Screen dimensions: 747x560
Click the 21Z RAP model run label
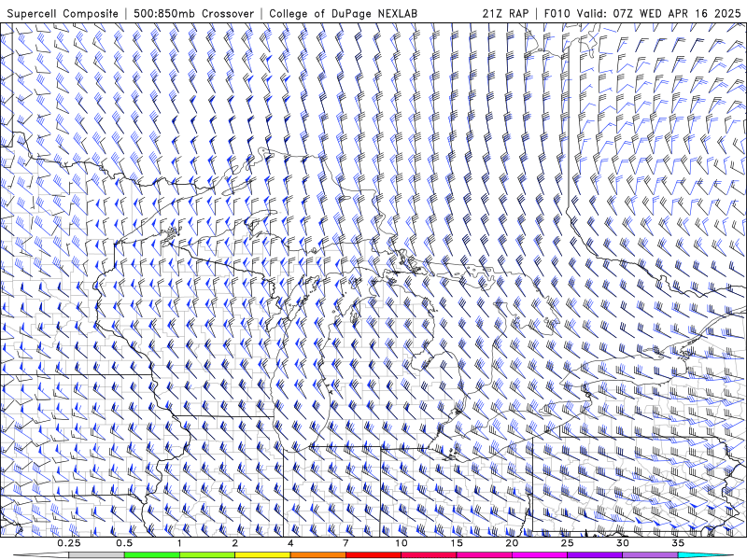(505, 13)
